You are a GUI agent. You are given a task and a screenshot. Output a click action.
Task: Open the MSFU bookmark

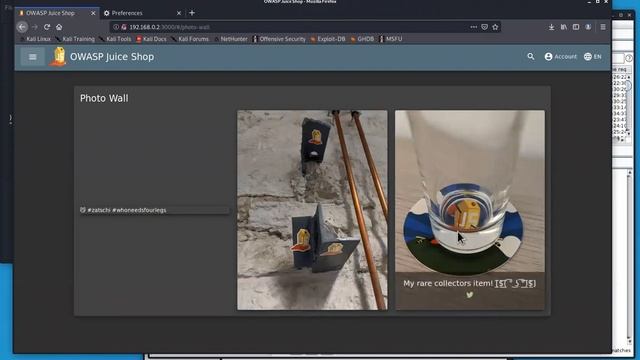click(x=391, y=39)
